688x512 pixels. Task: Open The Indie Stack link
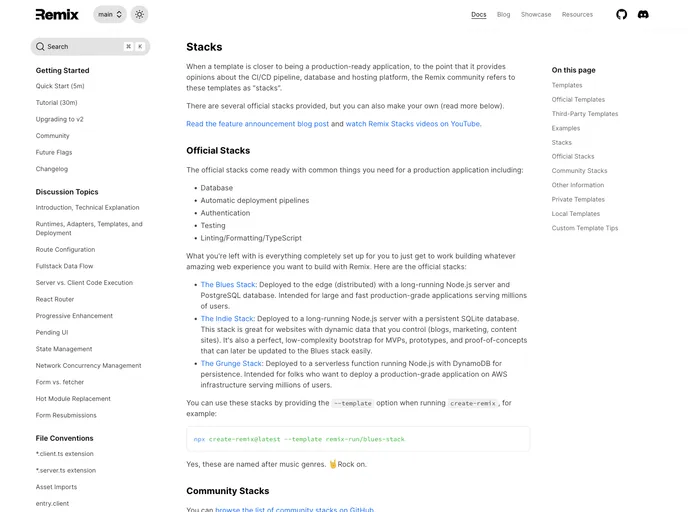coord(227,319)
